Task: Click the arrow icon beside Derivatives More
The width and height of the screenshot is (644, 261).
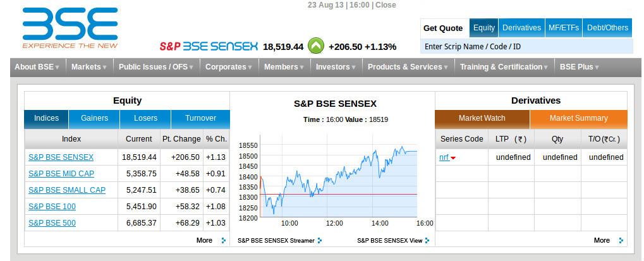Action: 621,241
